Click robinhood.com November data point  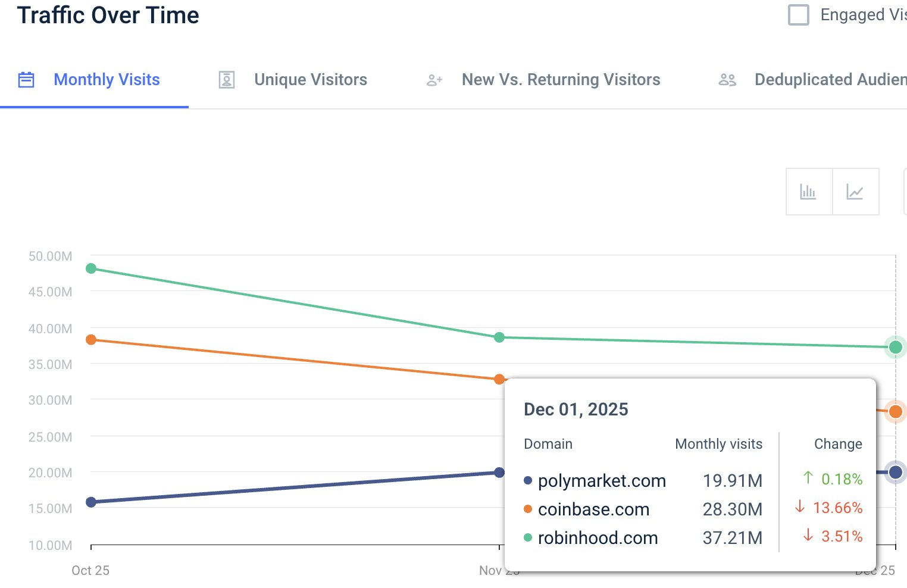click(499, 337)
